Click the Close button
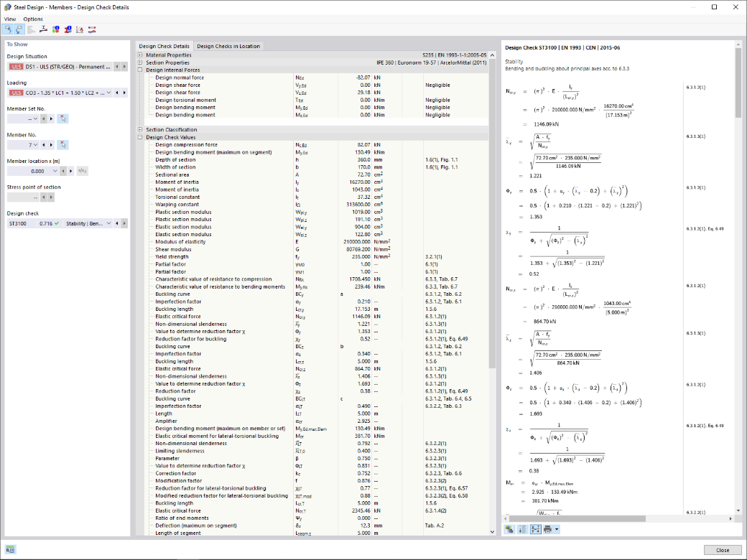 tap(723, 550)
